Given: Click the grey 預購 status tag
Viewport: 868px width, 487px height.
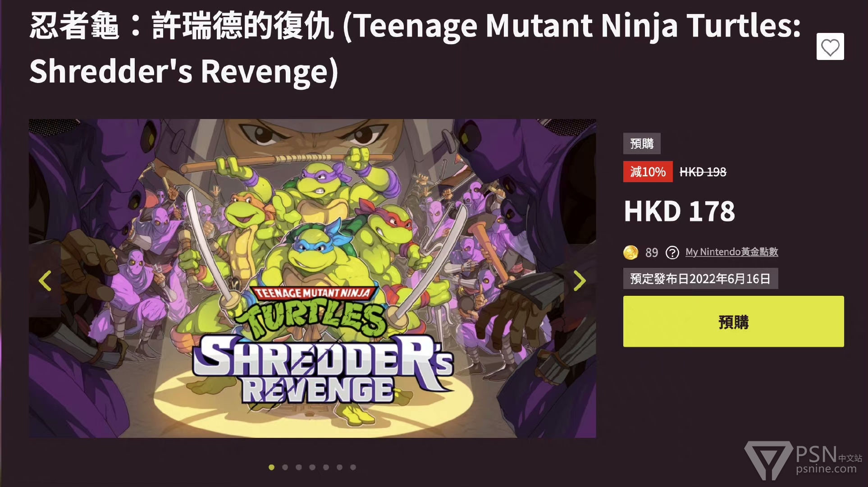Looking at the screenshot, I should (x=642, y=143).
